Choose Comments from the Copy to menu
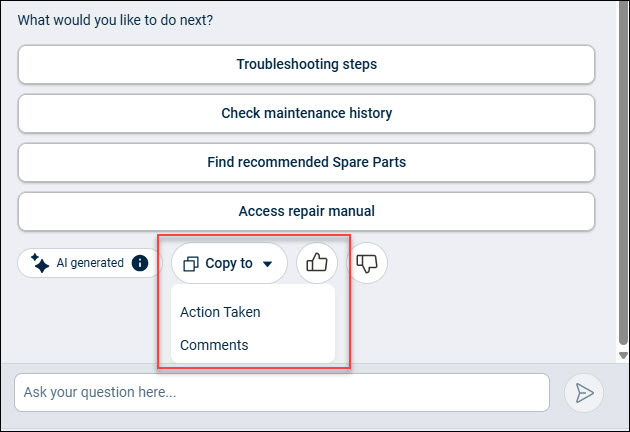 click(x=214, y=345)
